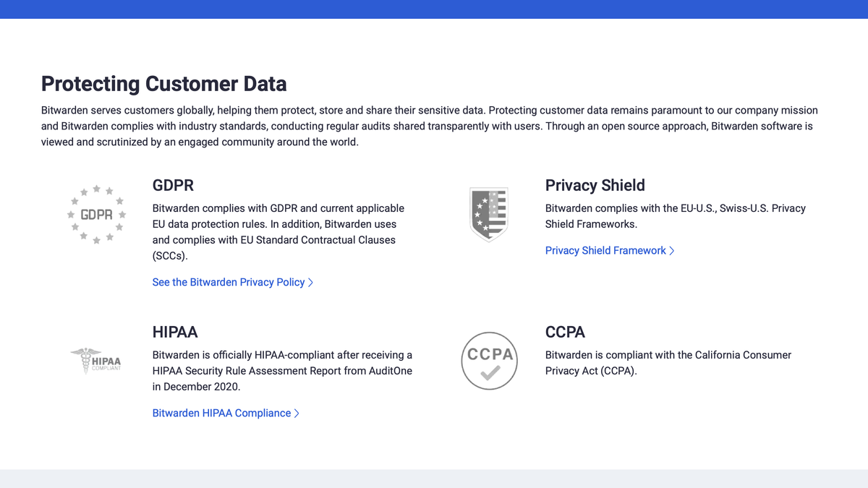Viewport: 868px width, 488px height.
Task: Click the CCPA checkmark seal icon
Action: [x=489, y=361]
